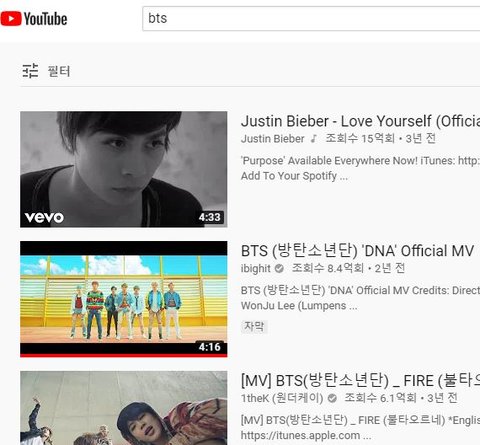The height and width of the screenshot is (445, 480).
Task: Open the BTS FIRE MV title
Action: pyautogui.click(x=360, y=381)
